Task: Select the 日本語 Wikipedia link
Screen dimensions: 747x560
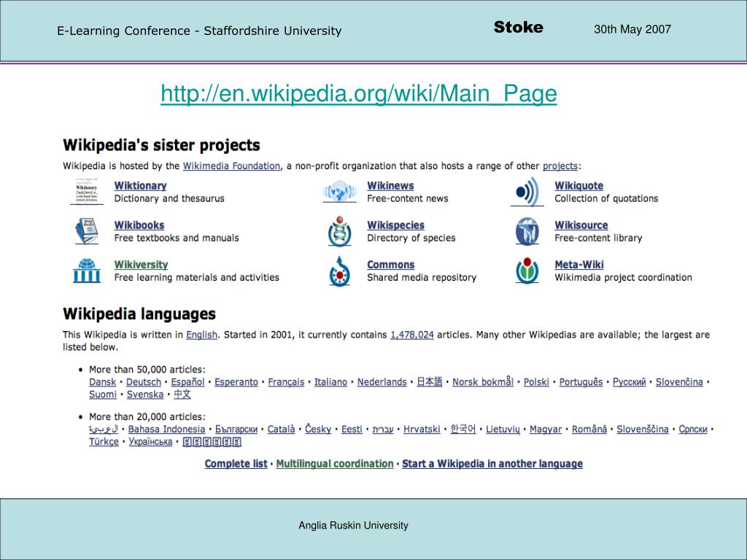Action: (x=430, y=382)
